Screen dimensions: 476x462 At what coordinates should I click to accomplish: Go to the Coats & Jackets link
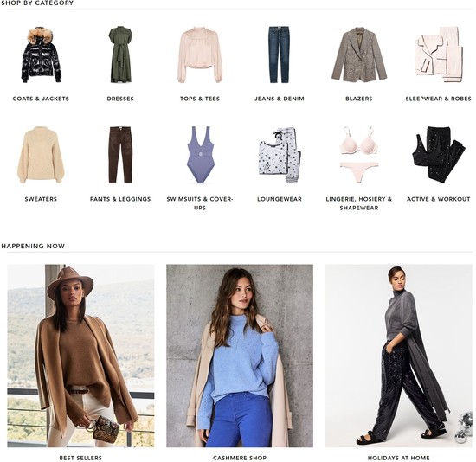41,99
